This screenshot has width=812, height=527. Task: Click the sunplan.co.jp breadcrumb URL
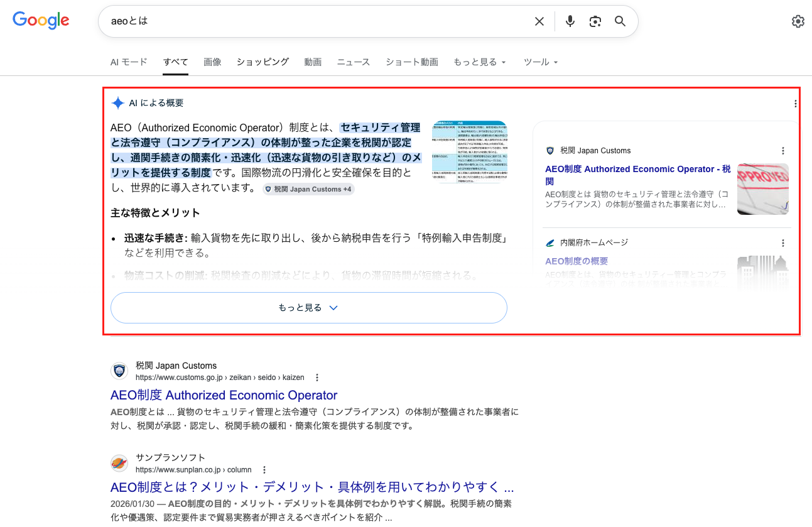193,469
